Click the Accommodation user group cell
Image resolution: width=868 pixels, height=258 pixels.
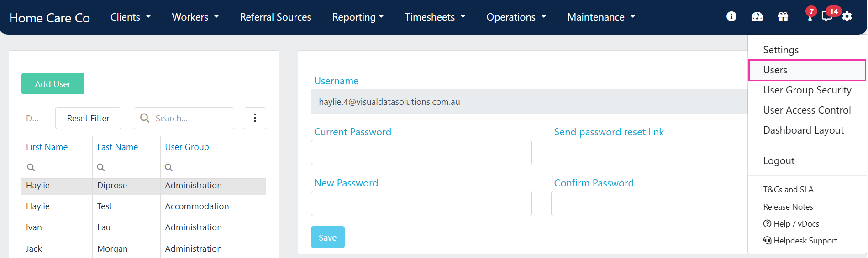coord(197,206)
